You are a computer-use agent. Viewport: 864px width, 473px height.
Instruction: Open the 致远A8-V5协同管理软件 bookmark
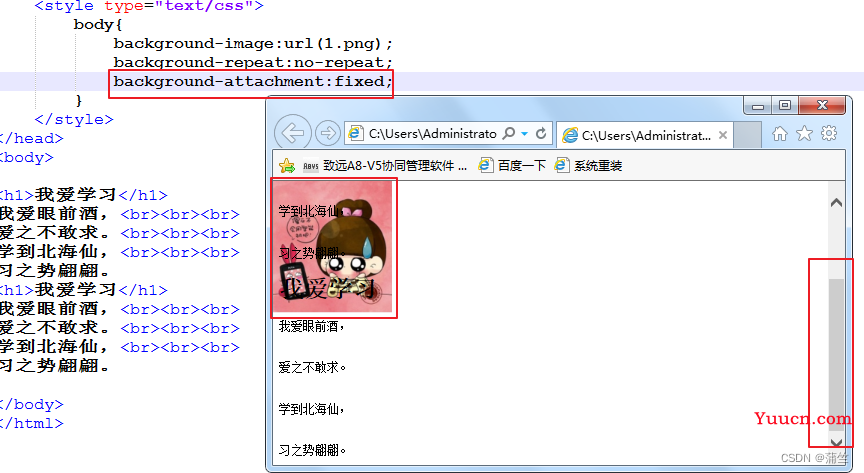[385, 165]
